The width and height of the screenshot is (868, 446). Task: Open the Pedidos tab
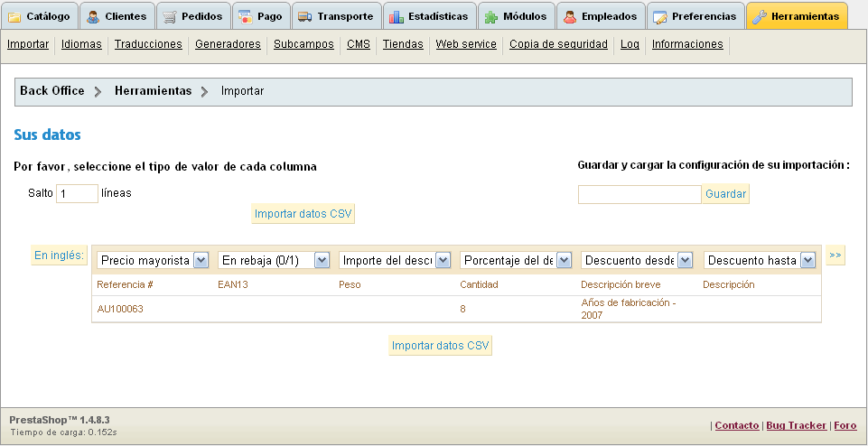pyautogui.click(x=193, y=16)
